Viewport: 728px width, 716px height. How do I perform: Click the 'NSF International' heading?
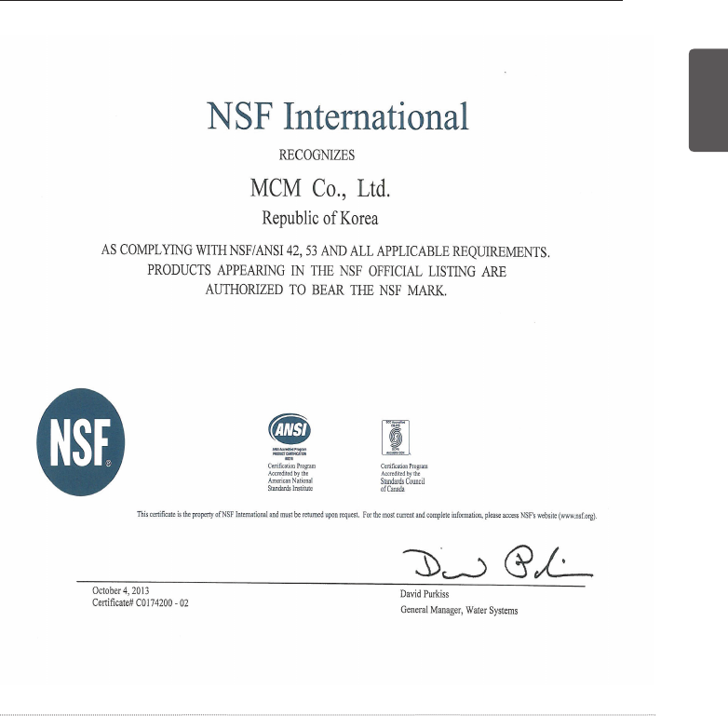pos(338,116)
